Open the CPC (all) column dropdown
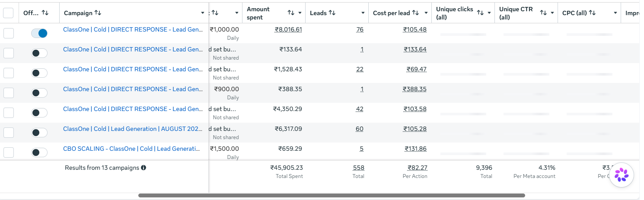The height and width of the screenshot is (200, 644). pyautogui.click(x=615, y=13)
